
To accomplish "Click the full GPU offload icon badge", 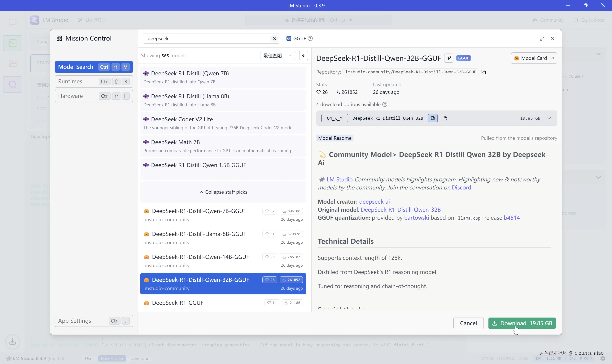I will [433, 118].
